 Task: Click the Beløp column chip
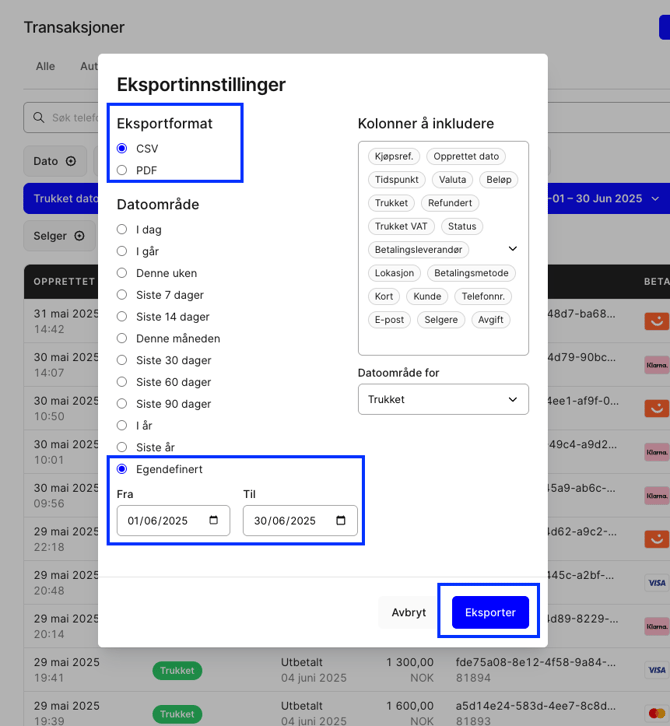point(499,180)
